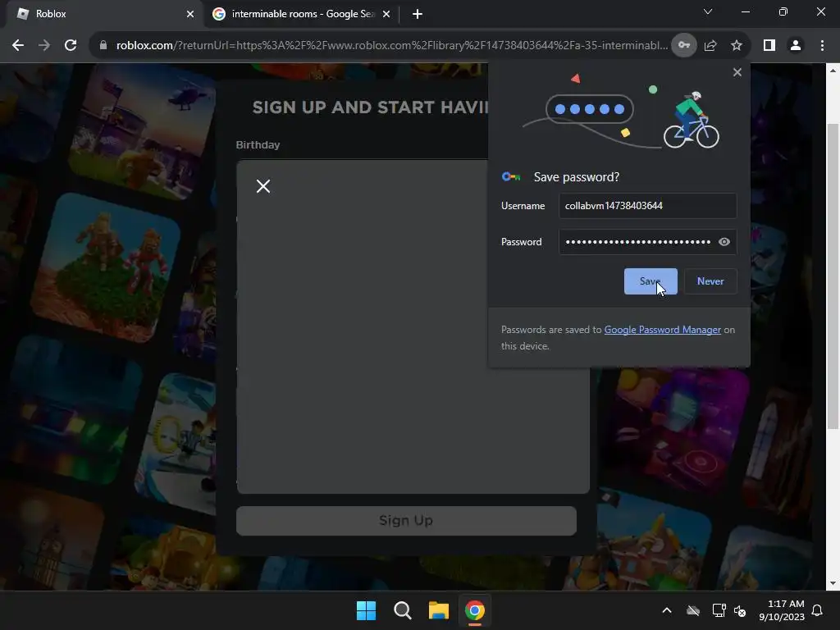Image resolution: width=840 pixels, height=630 pixels.
Task: Open the tab search chevron
Action: tap(708, 11)
